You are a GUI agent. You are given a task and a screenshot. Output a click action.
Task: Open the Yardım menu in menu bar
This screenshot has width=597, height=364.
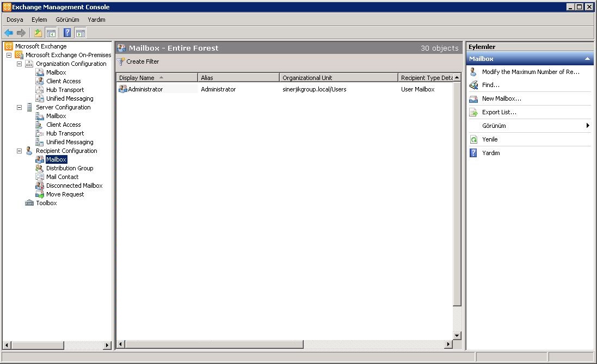click(x=96, y=20)
